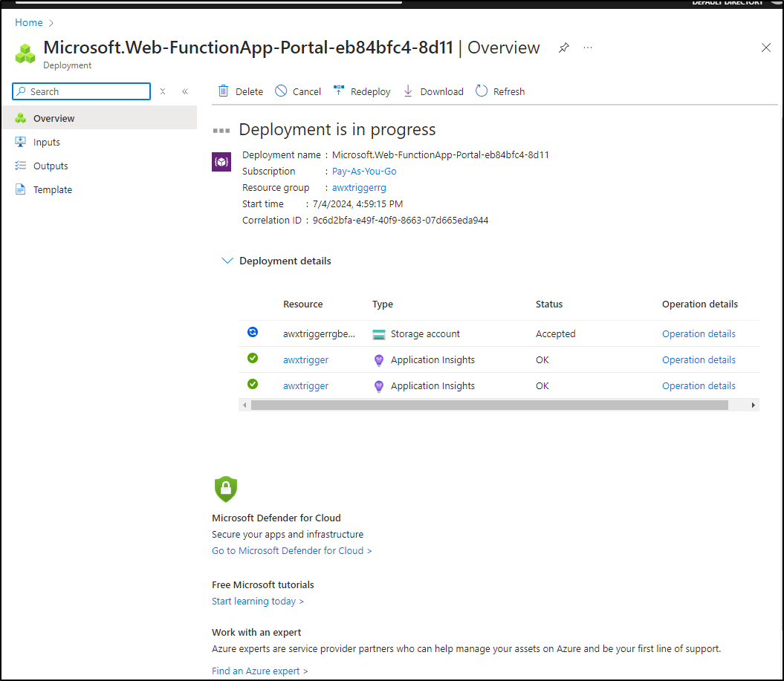This screenshot has height=681, width=784.
Task: Click the Storage account type icon
Action: tap(379, 334)
